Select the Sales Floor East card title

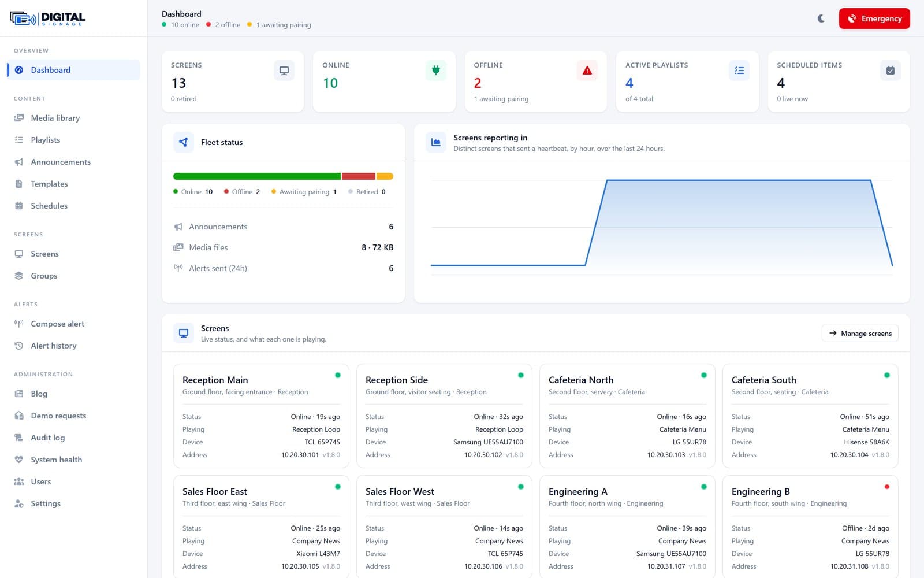pos(215,491)
